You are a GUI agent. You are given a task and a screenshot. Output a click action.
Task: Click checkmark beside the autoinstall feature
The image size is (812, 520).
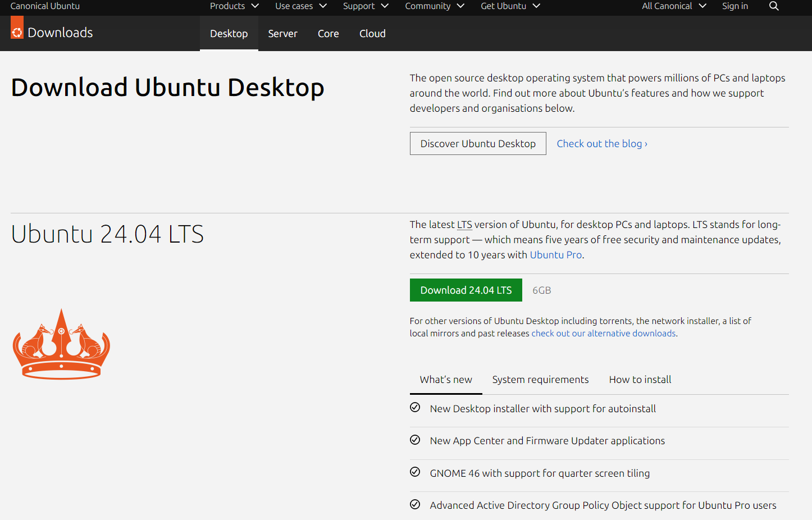coord(415,408)
